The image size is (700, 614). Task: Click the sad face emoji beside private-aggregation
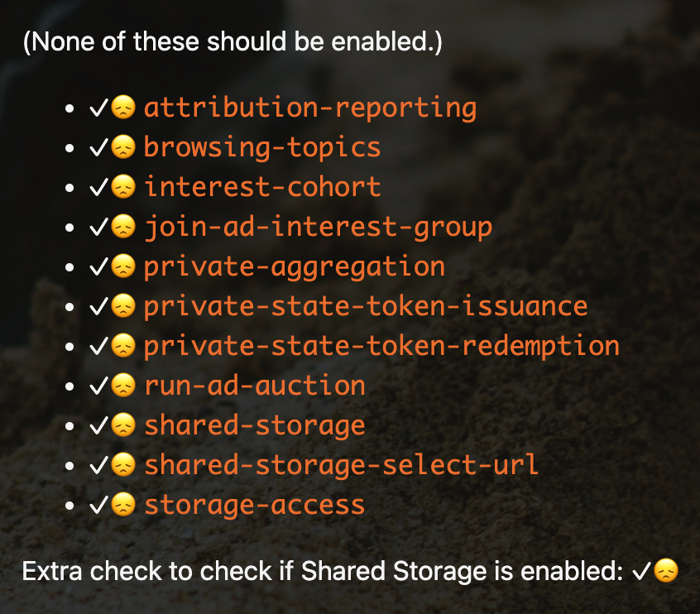pyautogui.click(x=122, y=266)
